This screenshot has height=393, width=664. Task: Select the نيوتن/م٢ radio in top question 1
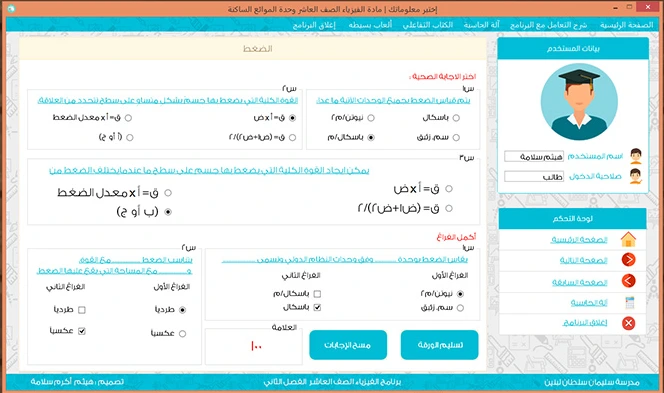pos(371,118)
